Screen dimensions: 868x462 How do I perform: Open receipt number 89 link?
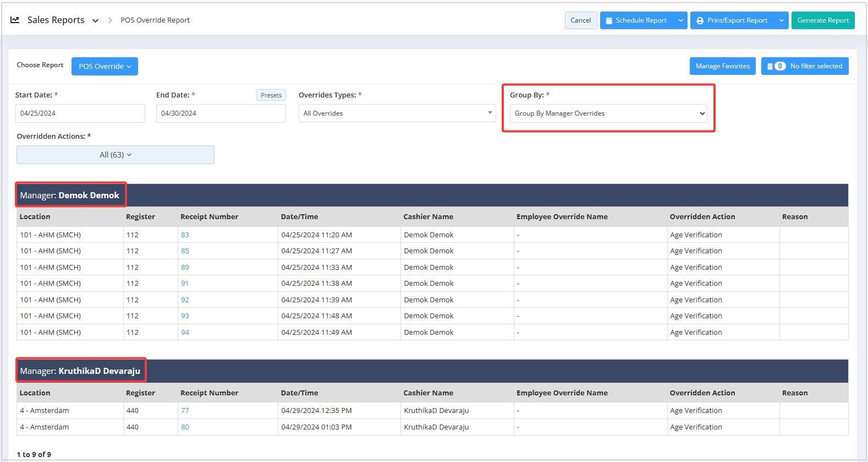[x=185, y=267]
